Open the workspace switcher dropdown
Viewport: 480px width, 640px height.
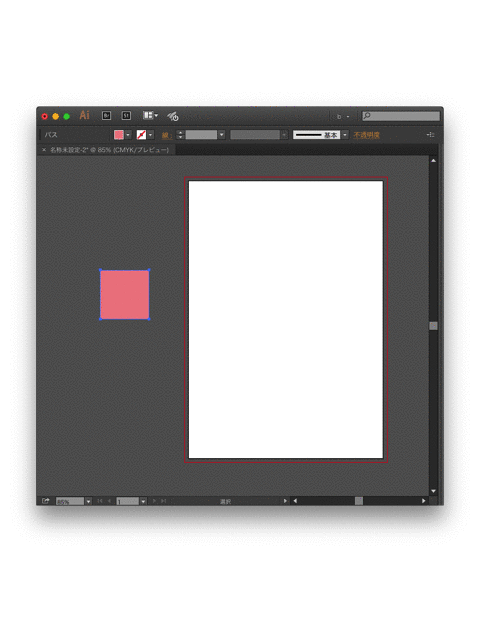point(343,116)
